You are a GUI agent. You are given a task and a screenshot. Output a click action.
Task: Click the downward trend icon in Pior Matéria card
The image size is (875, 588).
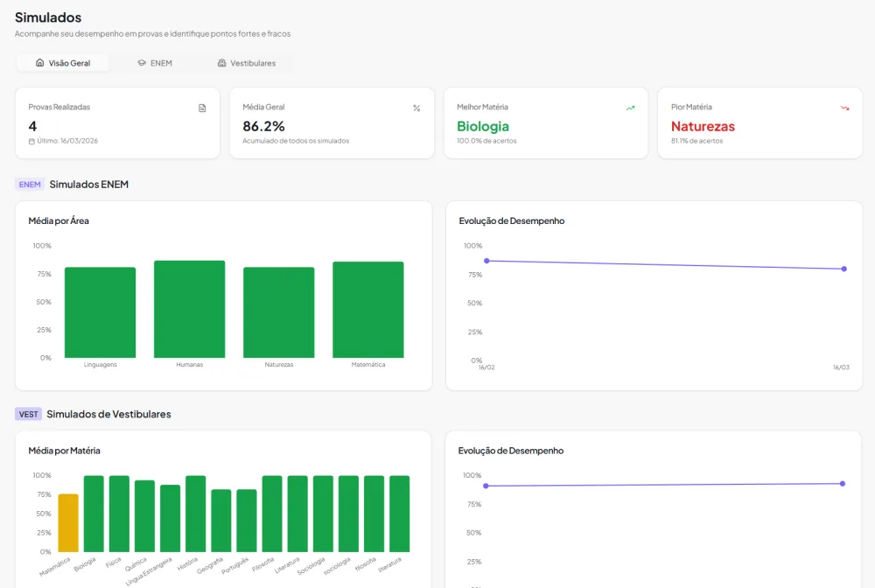pyautogui.click(x=845, y=108)
